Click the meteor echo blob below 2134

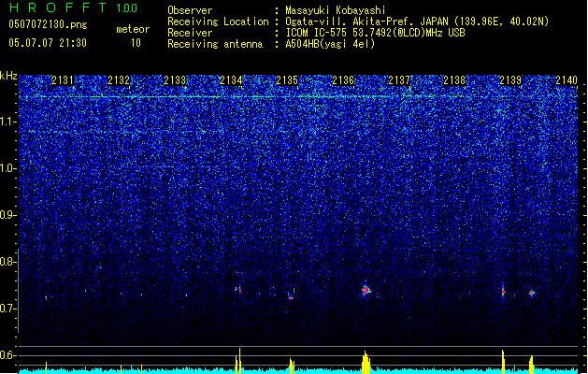pos(238,290)
